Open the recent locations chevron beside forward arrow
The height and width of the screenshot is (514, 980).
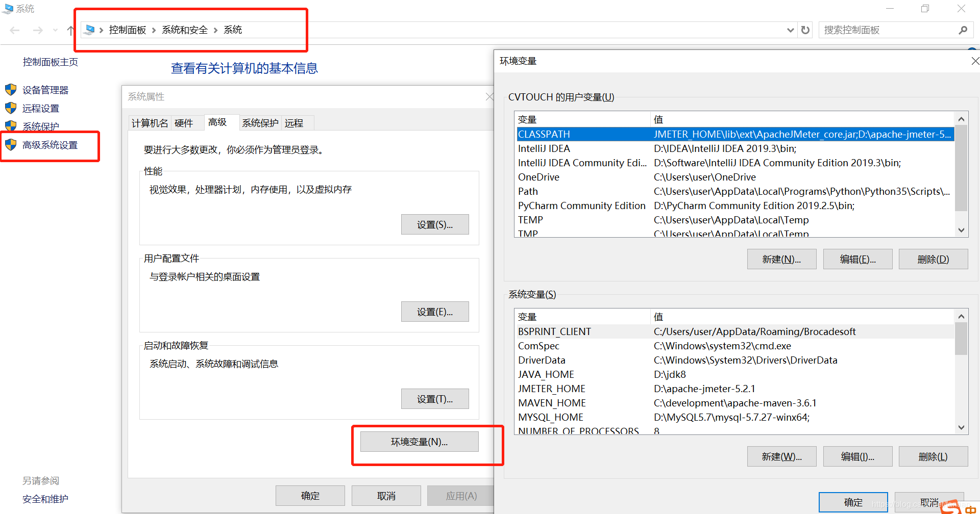pyautogui.click(x=55, y=30)
